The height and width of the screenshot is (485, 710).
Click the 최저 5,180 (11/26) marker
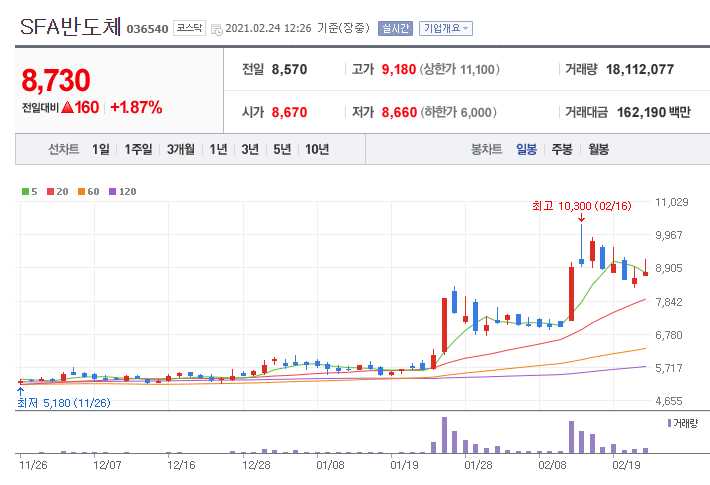63,403
